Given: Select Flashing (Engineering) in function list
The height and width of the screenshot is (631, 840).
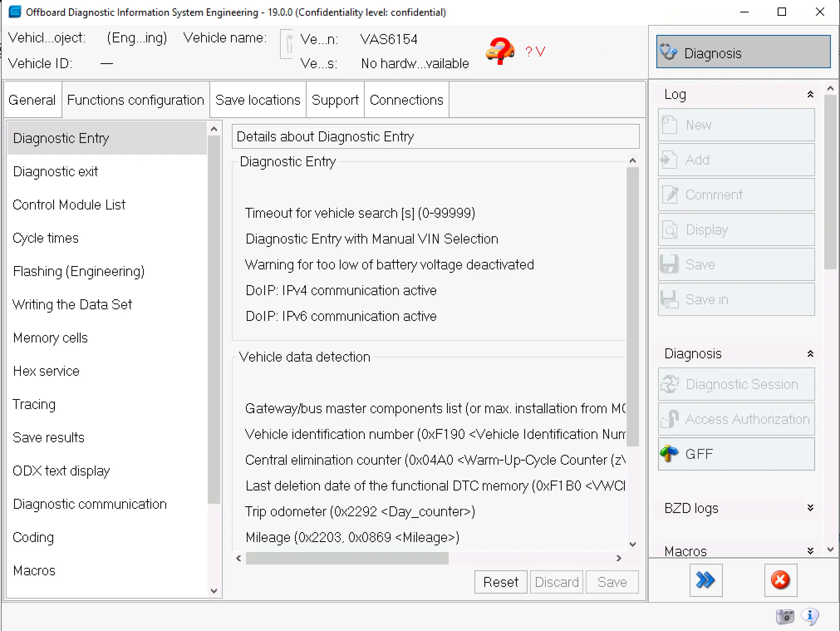Looking at the screenshot, I should point(79,271).
